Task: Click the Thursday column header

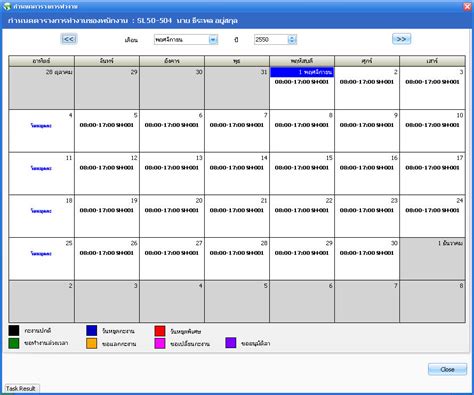Action: pos(302,61)
